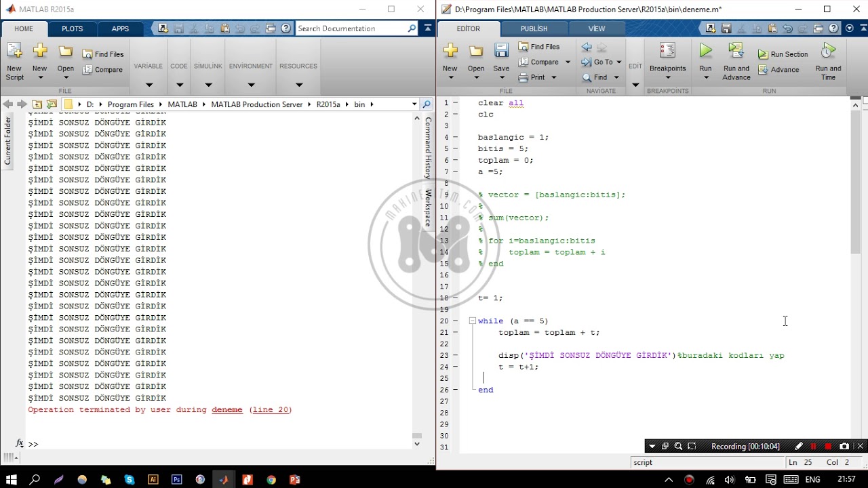This screenshot has width=868, height=488.
Task: Open current folder path history dropdown
Action: (414, 104)
